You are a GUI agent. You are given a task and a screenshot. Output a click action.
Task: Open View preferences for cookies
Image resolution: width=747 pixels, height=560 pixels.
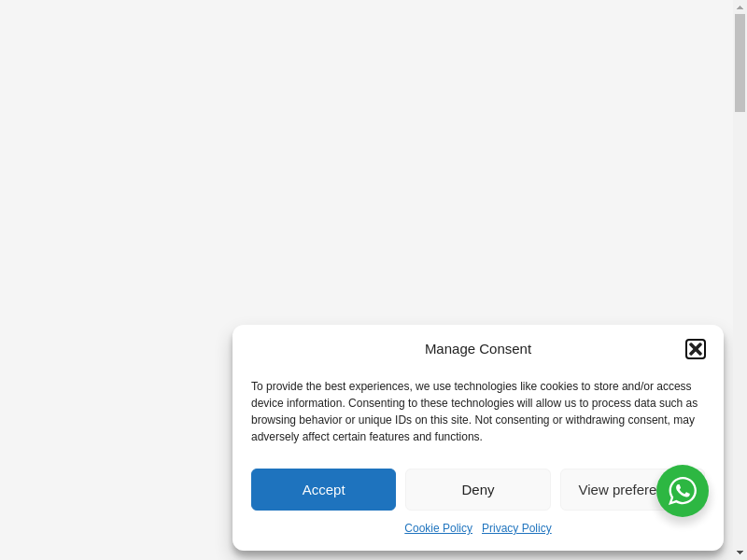tap(607, 489)
